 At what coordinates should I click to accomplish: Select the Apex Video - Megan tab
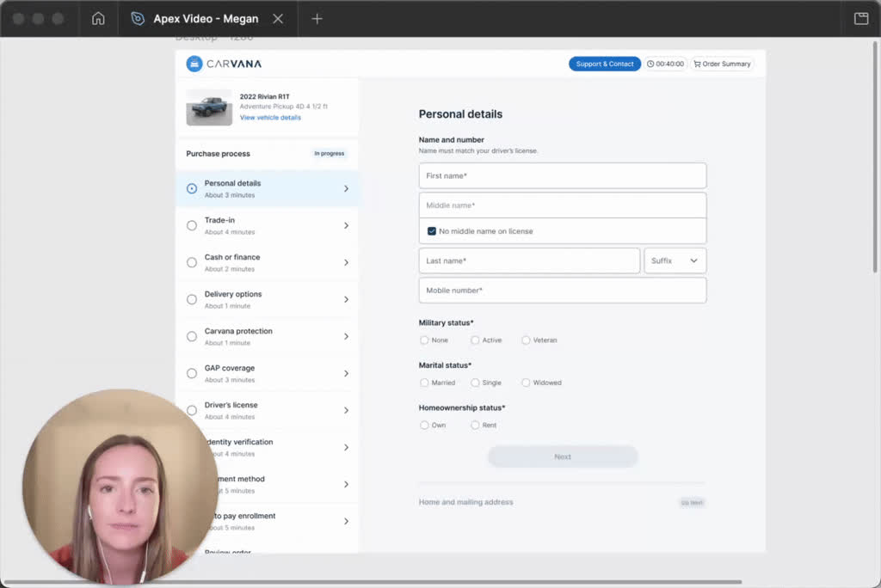click(206, 19)
